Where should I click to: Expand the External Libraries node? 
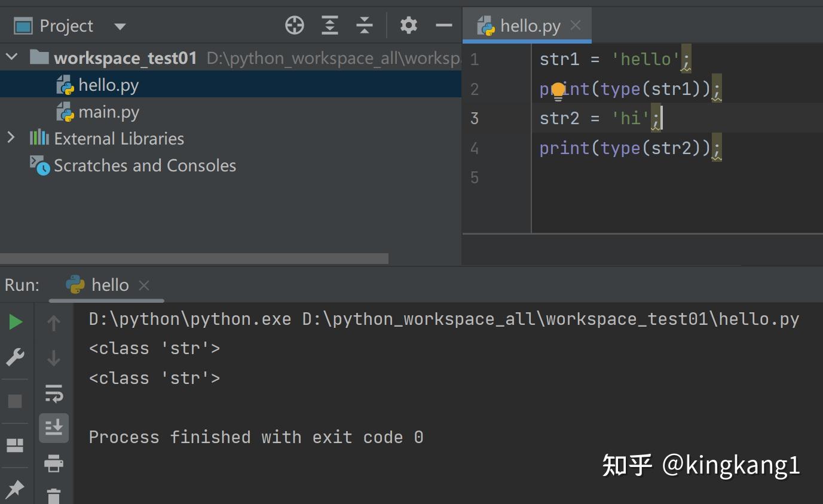coord(11,138)
